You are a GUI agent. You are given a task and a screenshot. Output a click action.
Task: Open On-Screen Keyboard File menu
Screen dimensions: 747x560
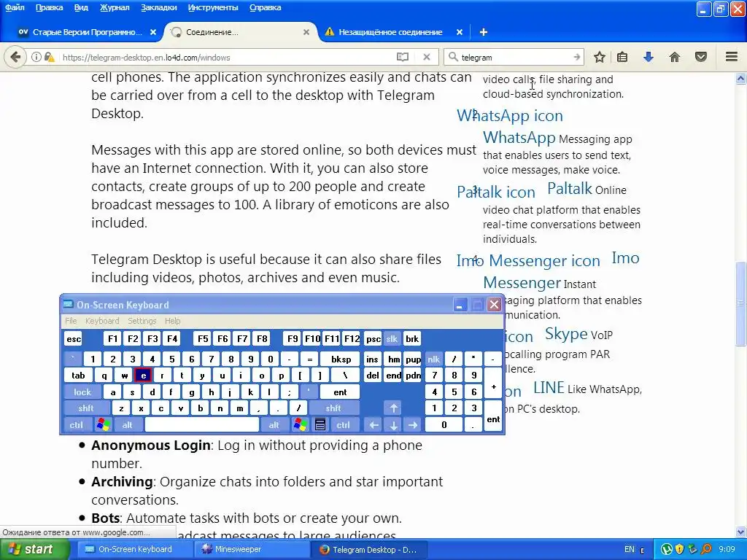pyautogui.click(x=71, y=321)
